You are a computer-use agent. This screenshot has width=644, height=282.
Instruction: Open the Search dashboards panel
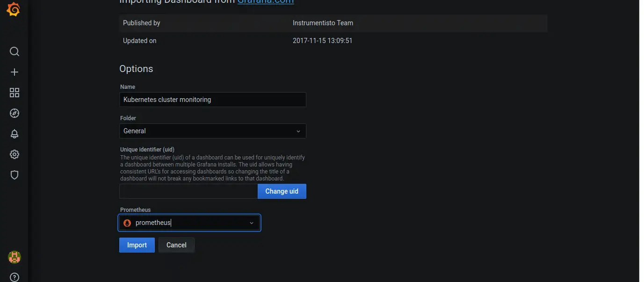click(14, 51)
